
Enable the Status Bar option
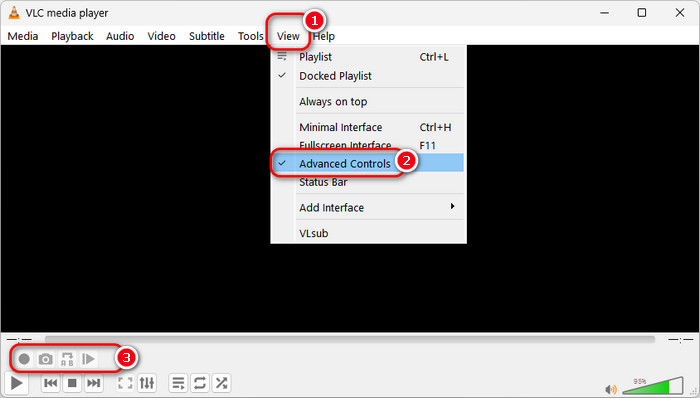point(368,182)
